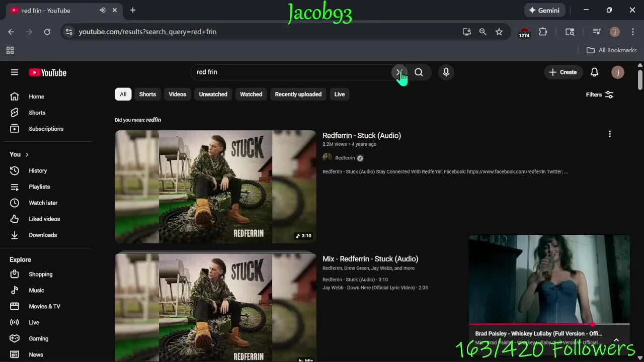Open a new browser tab

133,10
